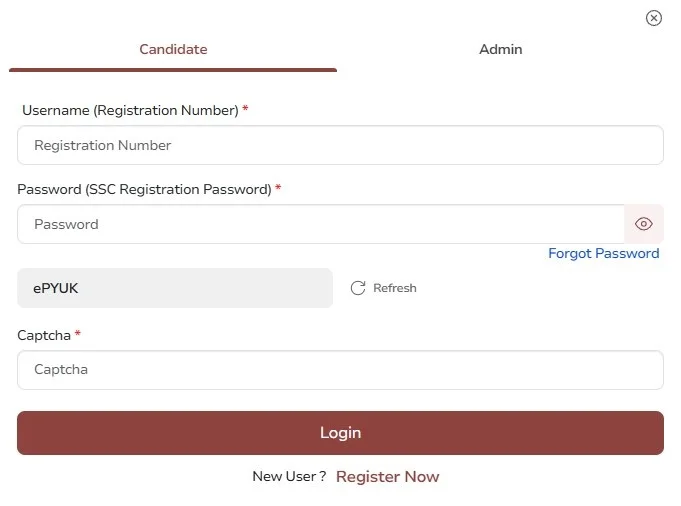
Task: Click into the Password input field
Action: (320, 224)
